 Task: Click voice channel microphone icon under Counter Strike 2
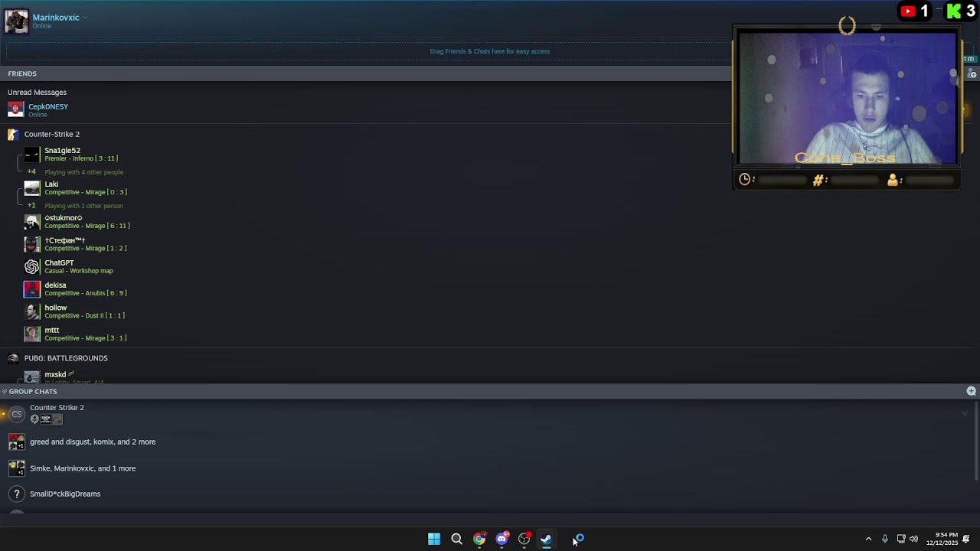click(34, 419)
